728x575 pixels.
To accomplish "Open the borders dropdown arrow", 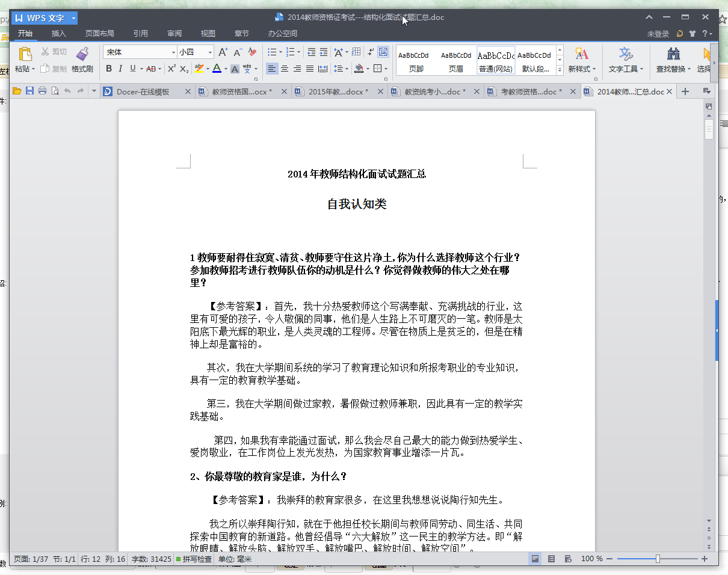I will [386, 69].
